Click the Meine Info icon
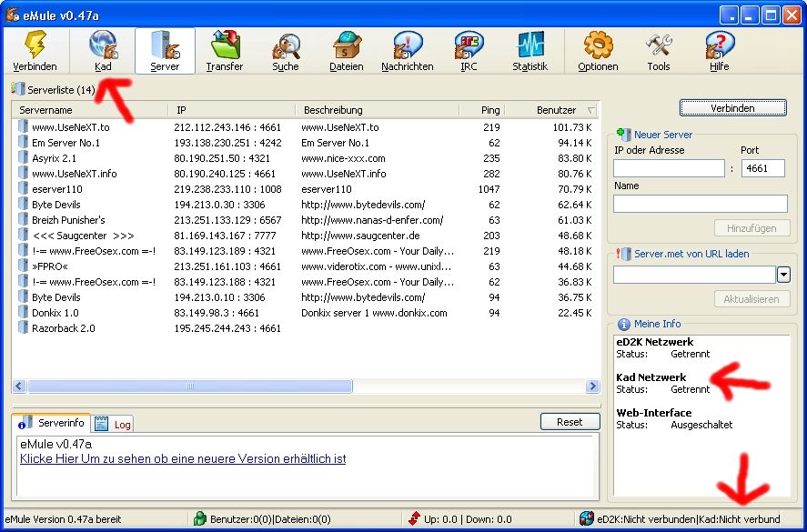The width and height of the screenshot is (807, 532). pyautogui.click(x=623, y=324)
